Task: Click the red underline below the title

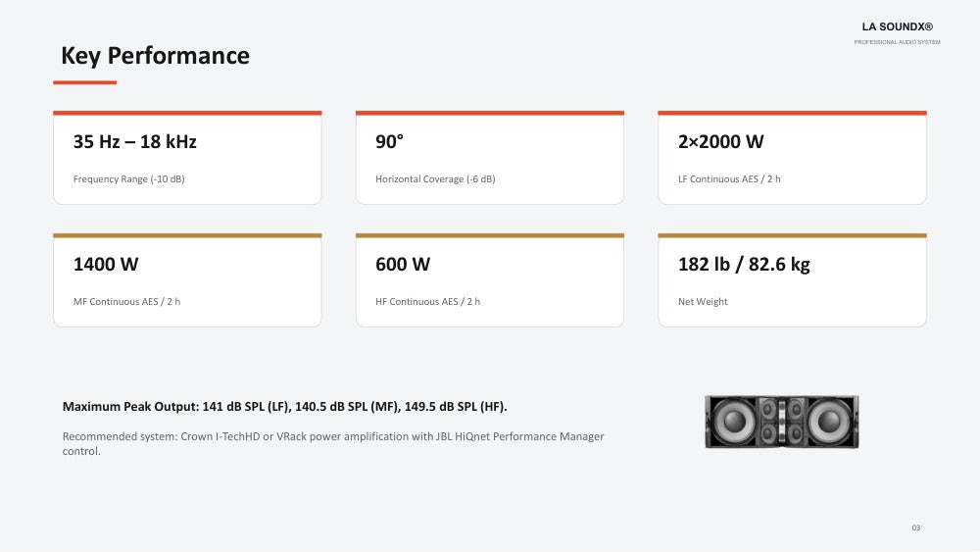Action: coord(85,82)
